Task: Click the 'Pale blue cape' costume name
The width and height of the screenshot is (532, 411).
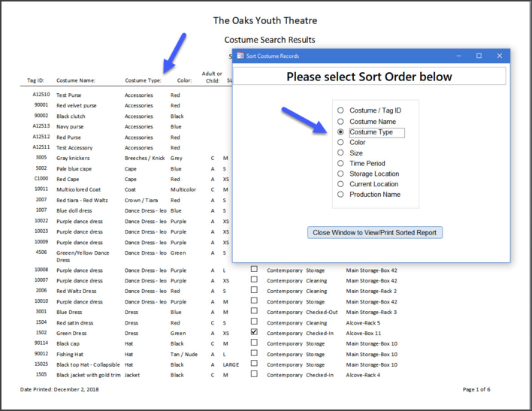Action: click(x=74, y=168)
